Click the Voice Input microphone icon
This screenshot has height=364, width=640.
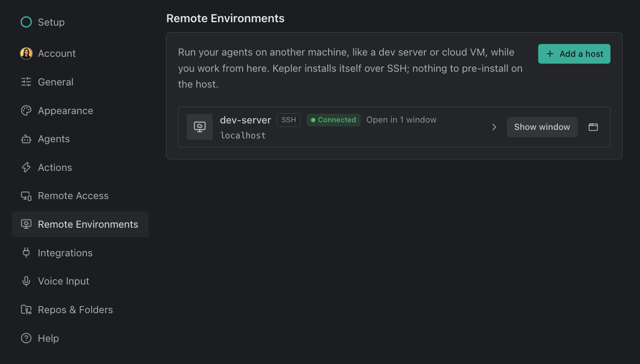26,281
